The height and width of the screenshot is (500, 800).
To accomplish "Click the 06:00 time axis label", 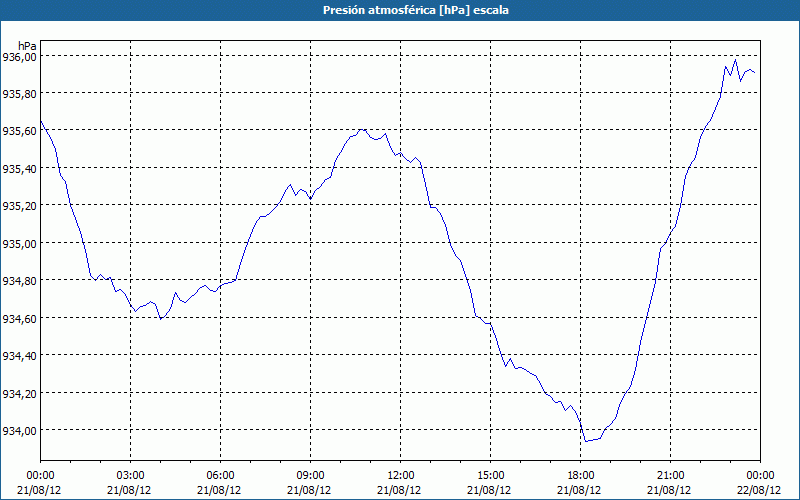I will coord(220,476).
